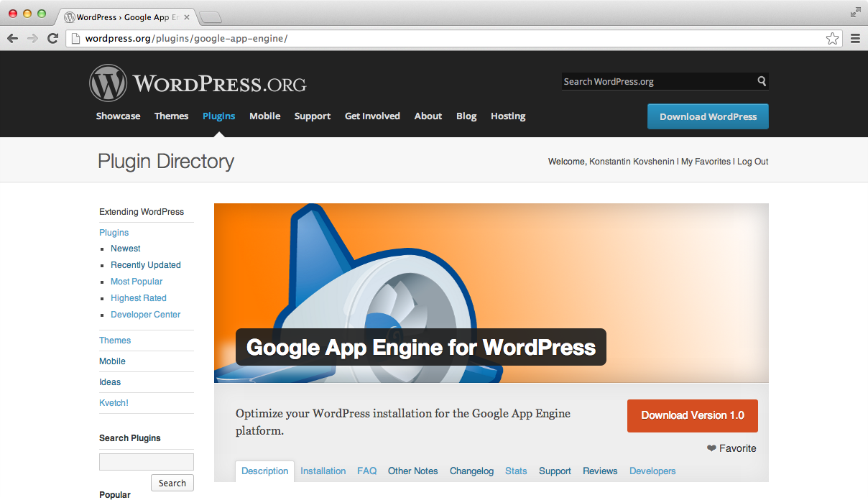The height and width of the screenshot is (500, 868).
Task: Switch to the Changelog tab
Action: pyautogui.click(x=471, y=471)
